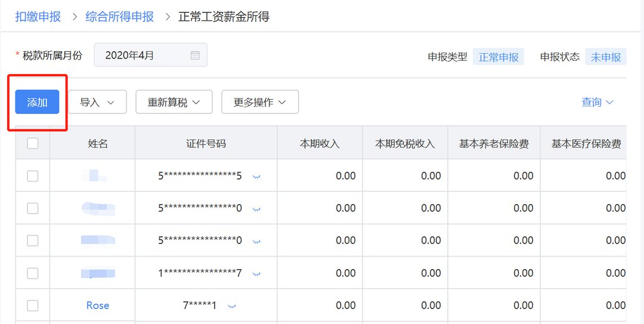Click the 未申报 status tag
Screen dimensions: 644x324
click(605, 57)
